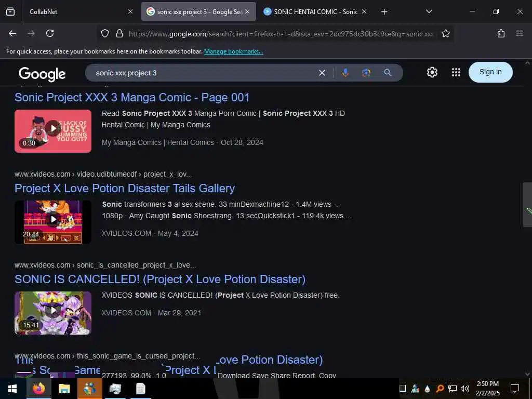The height and width of the screenshot is (399, 532).
Task: Clear the Google search query
Action: [322, 73]
